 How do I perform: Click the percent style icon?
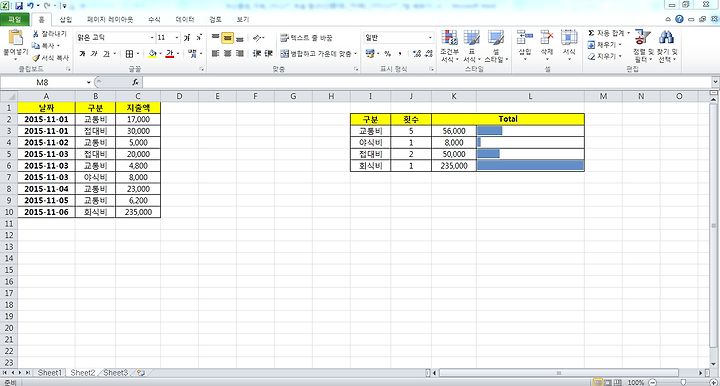388,54
